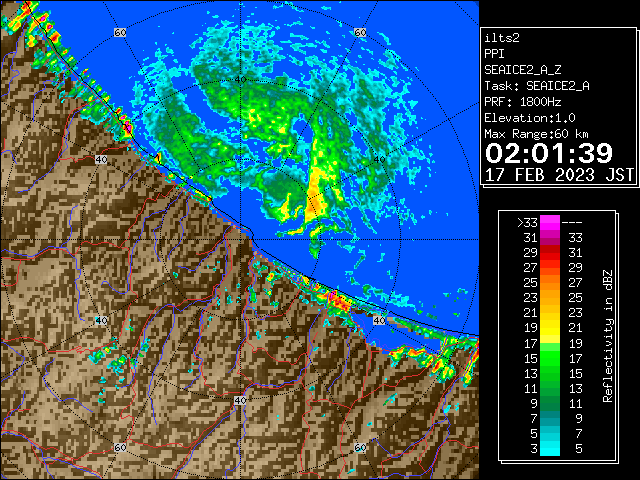Click the '60' range ring label at northwest
This screenshot has width=640, height=480.
pyautogui.click(x=120, y=32)
